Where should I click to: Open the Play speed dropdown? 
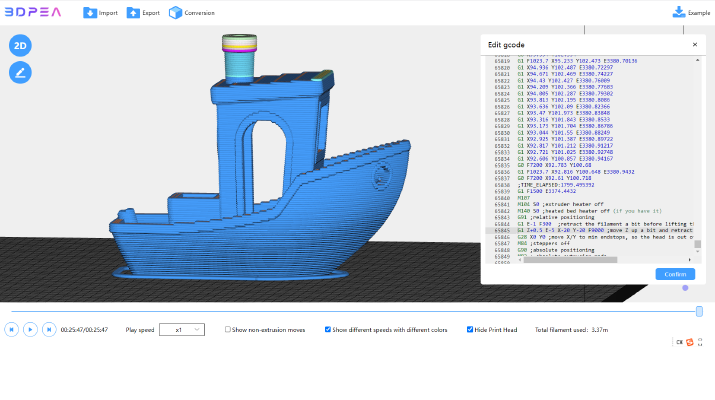pos(182,330)
